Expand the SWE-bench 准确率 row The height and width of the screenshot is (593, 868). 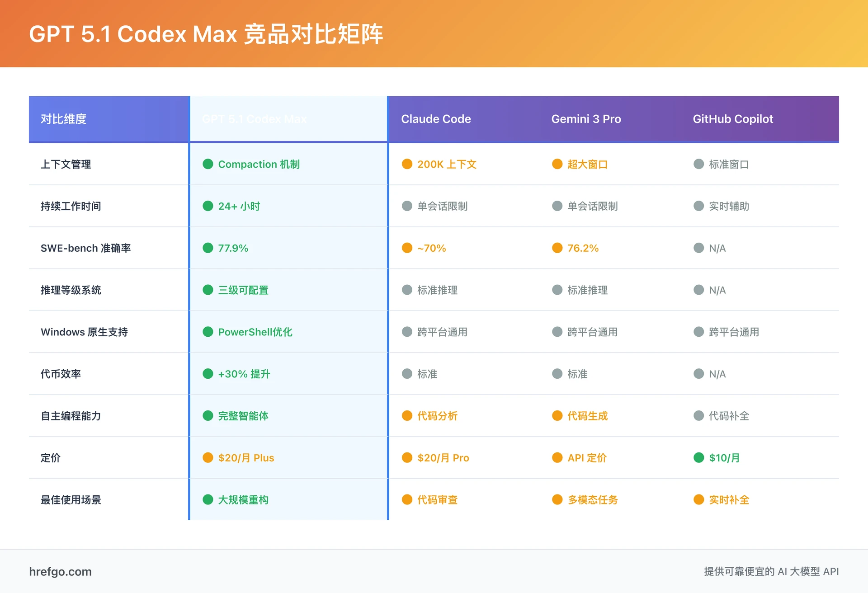click(x=85, y=248)
